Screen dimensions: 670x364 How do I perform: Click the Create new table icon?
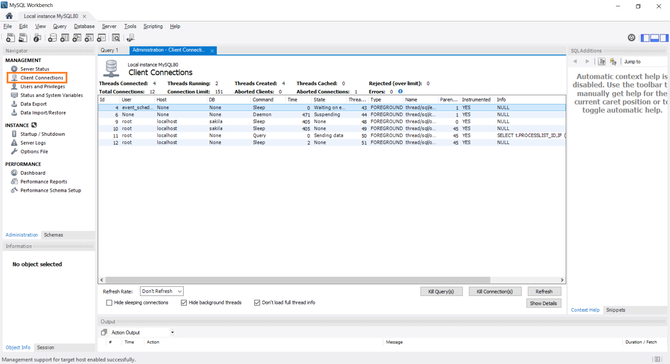[65, 38]
